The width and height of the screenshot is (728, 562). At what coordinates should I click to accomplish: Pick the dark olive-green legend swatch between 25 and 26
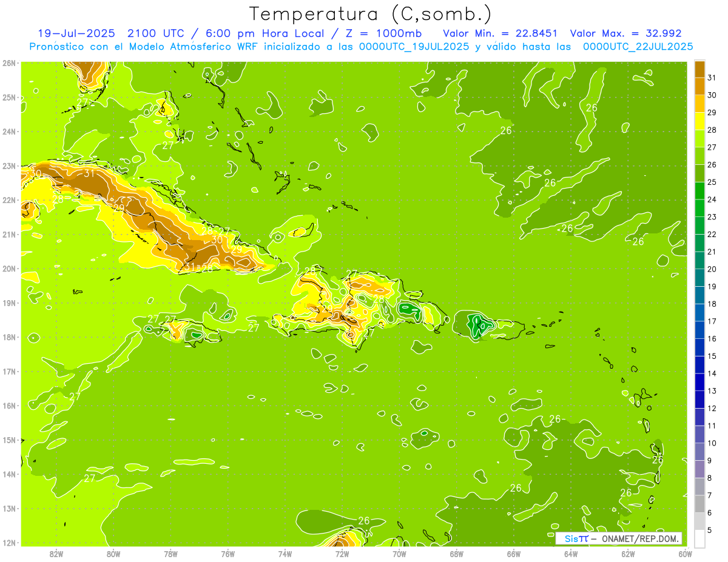(x=700, y=173)
